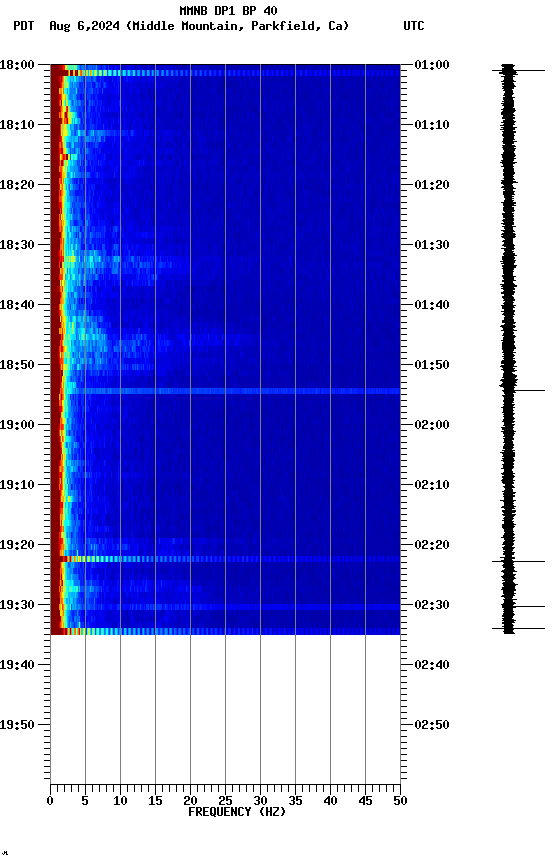Click the 02:40 UTC time label

tap(432, 665)
